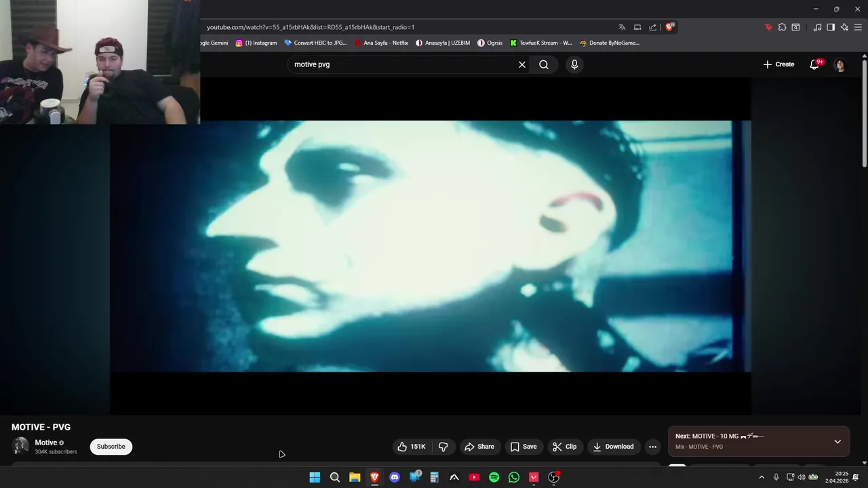Open YouTube notifications bell
This screenshot has width=868, height=488.
pos(815,64)
